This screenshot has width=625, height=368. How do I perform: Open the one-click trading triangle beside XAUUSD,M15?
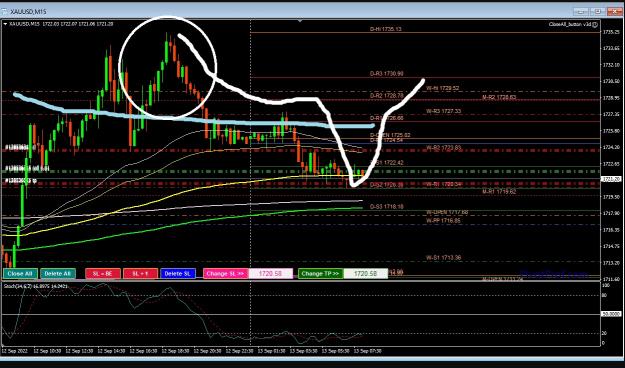5,24
